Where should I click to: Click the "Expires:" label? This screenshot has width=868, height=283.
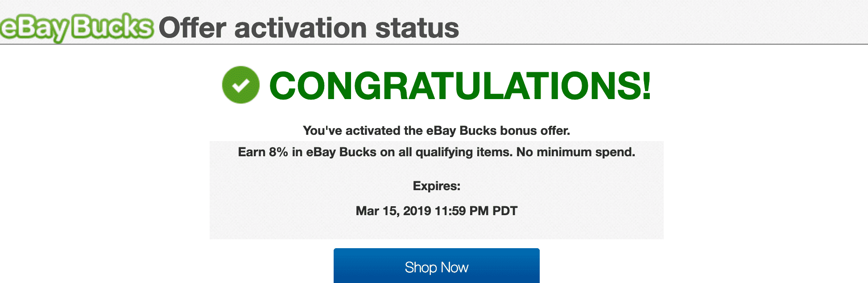(436, 186)
